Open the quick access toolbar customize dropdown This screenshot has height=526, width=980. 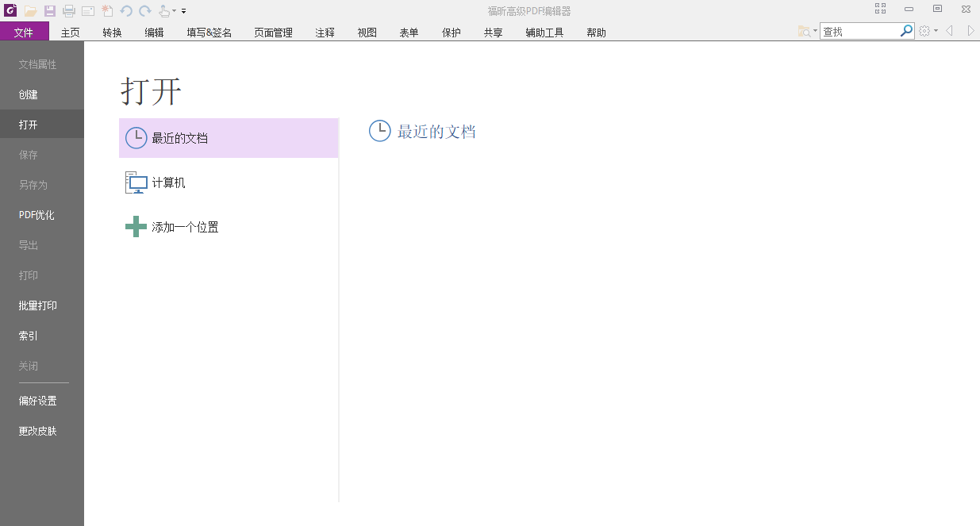(184, 11)
